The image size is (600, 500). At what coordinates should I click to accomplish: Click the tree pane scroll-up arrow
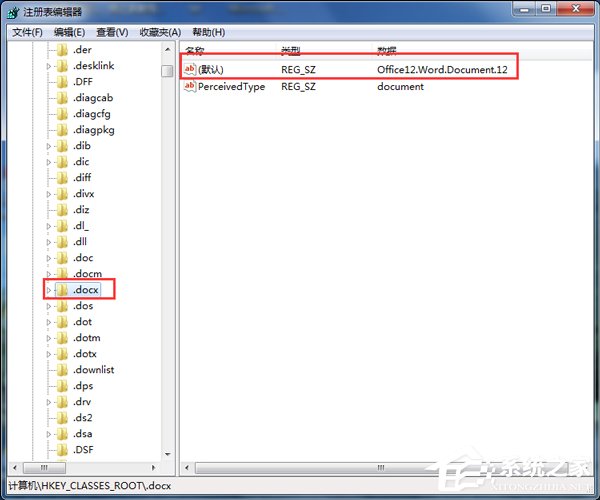[167, 49]
